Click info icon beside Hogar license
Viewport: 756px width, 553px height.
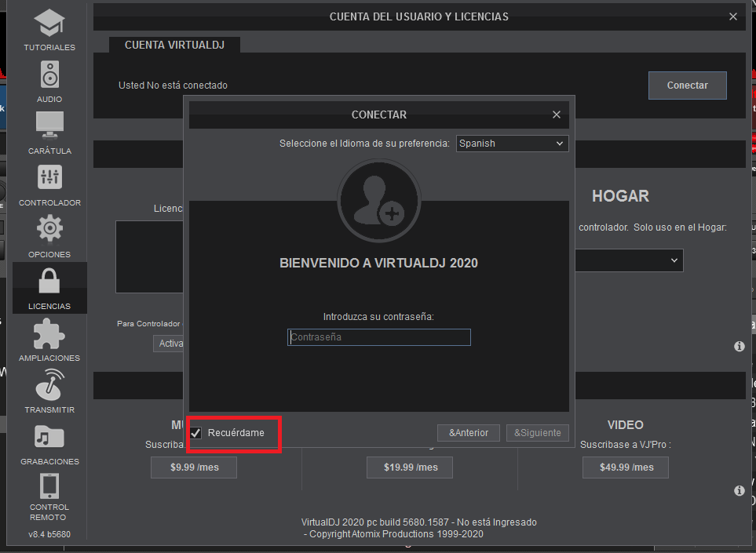tap(740, 347)
